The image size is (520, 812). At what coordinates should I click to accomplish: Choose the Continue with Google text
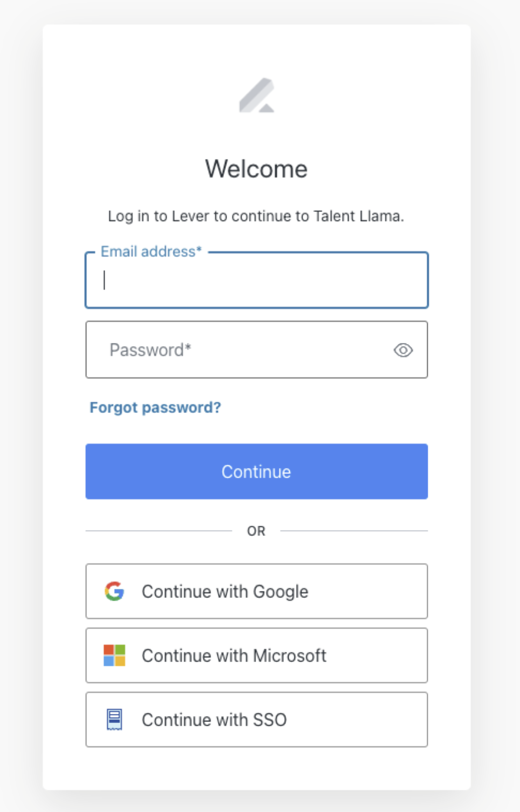pyautogui.click(x=225, y=591)
